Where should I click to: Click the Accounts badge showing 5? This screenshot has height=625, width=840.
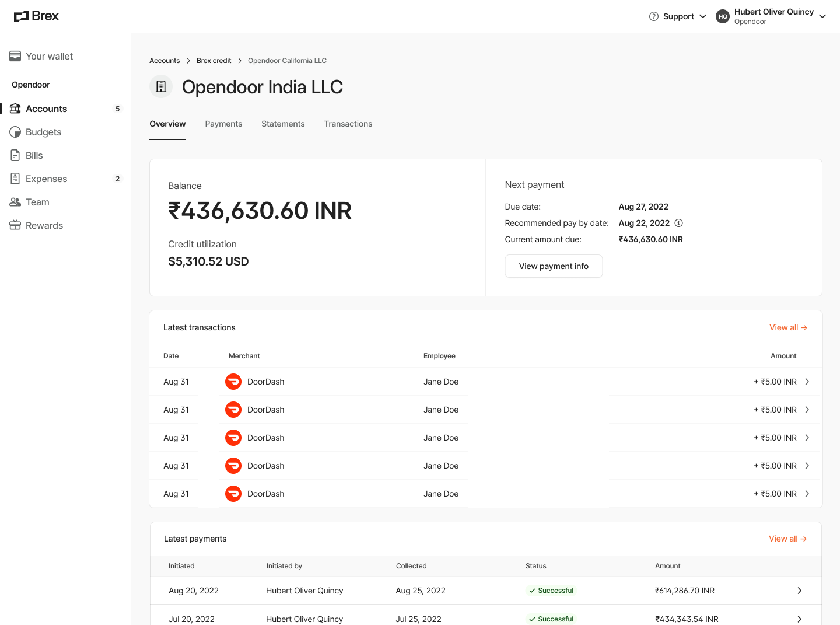coord(117,109)
